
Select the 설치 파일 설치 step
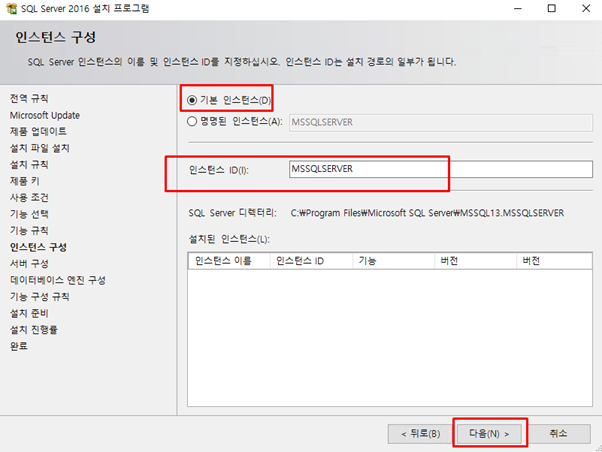(x=40, y=148)
